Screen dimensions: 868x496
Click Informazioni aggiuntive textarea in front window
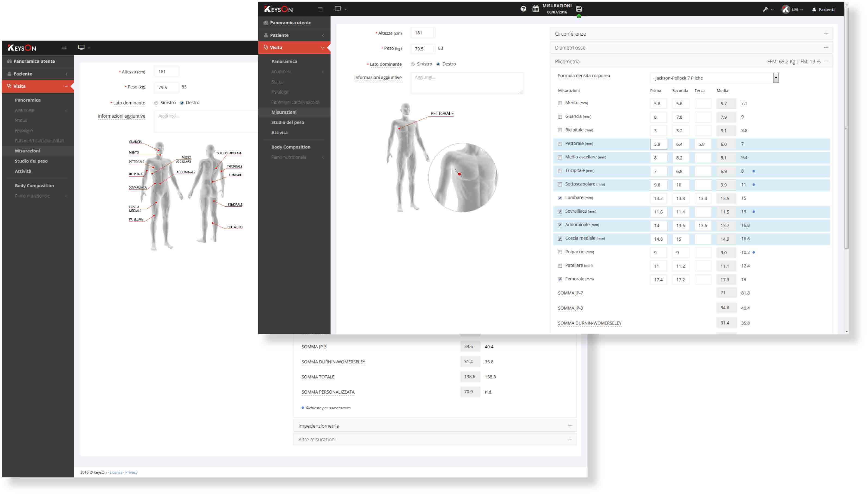[x=467, y=83]
